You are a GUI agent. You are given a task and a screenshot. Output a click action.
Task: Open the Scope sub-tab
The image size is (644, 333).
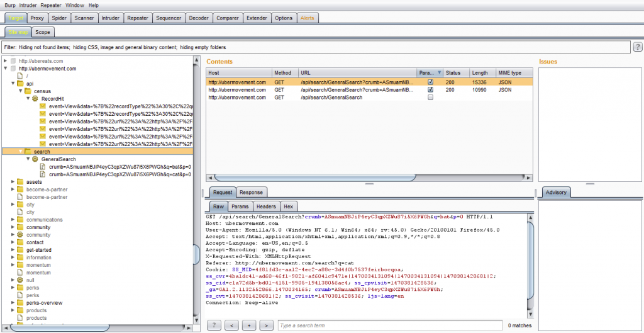point(42,32)
